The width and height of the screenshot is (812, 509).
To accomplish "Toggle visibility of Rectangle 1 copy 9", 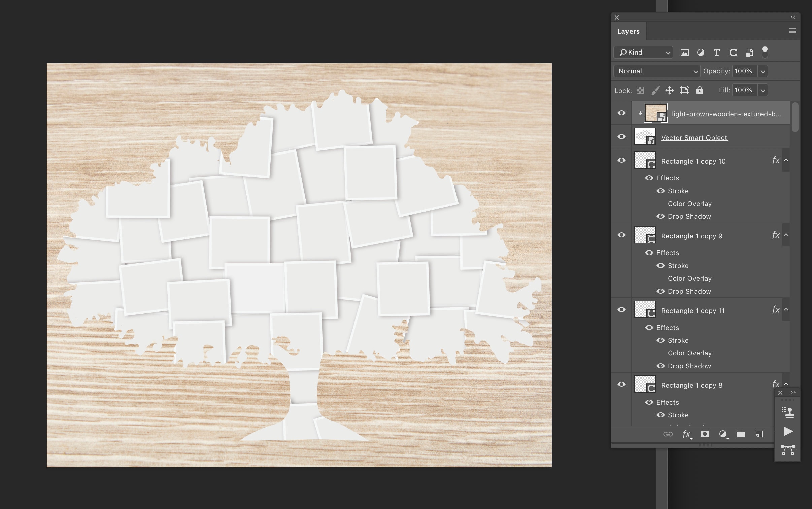I will (621, 235).
